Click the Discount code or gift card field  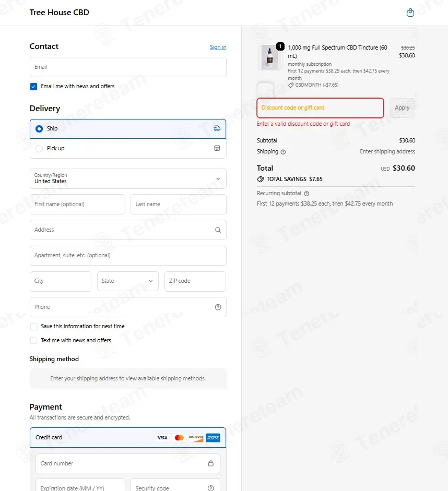[x=320, y=108]
